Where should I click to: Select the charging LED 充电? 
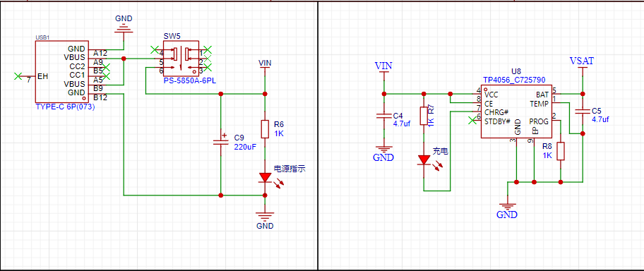click(424, 160)
